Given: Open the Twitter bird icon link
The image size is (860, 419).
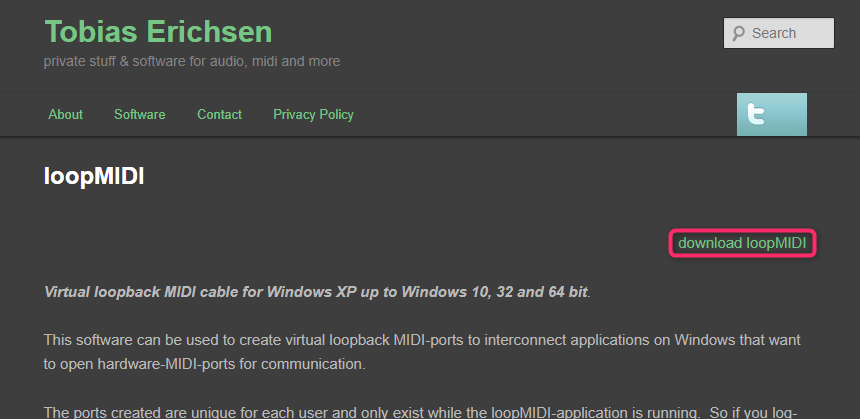Looking at the screenshot, I should coord(771,114).
